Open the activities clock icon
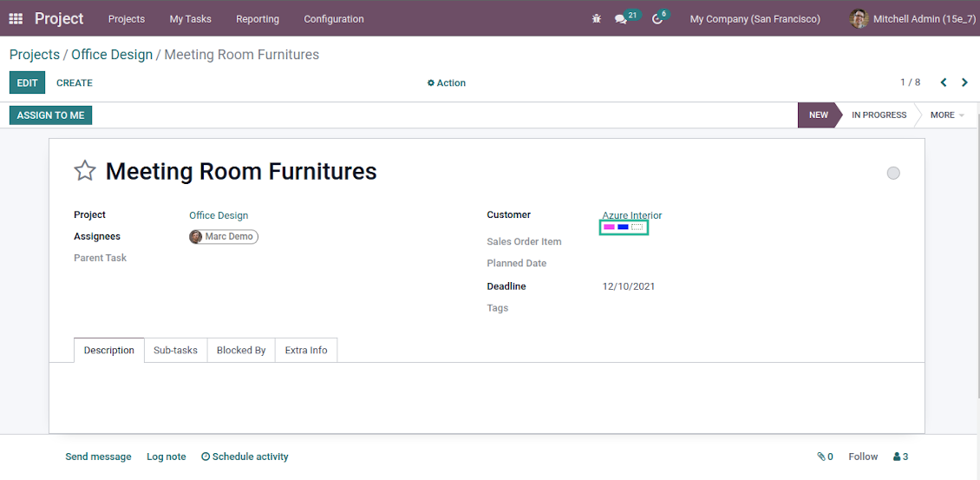Viewport: 980px width, 480px height. 657,19
